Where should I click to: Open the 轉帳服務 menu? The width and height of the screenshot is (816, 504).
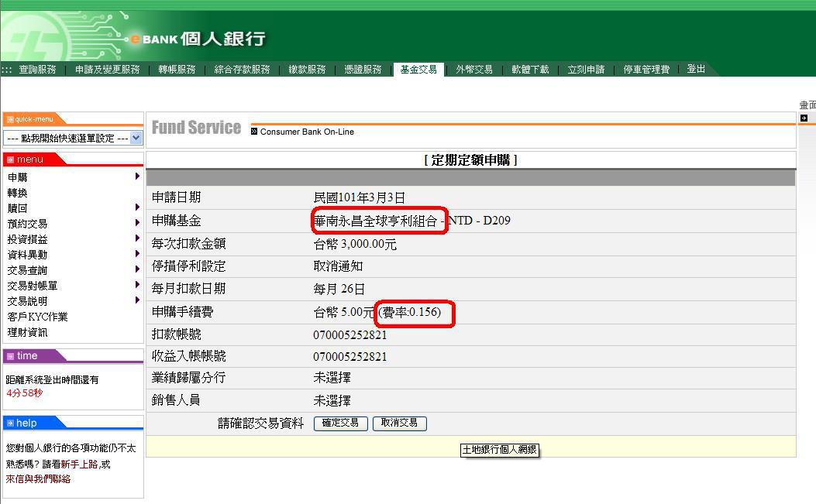click(x=177, y=69)
